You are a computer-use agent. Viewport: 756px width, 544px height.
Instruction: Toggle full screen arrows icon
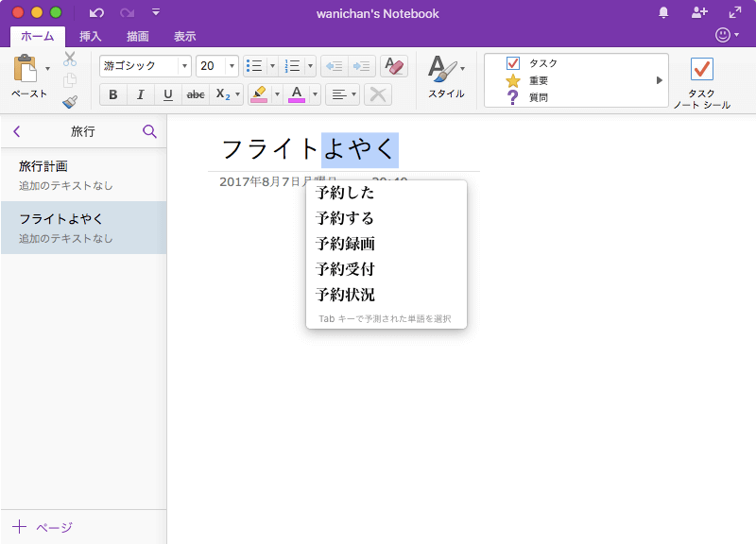[735, 13]
